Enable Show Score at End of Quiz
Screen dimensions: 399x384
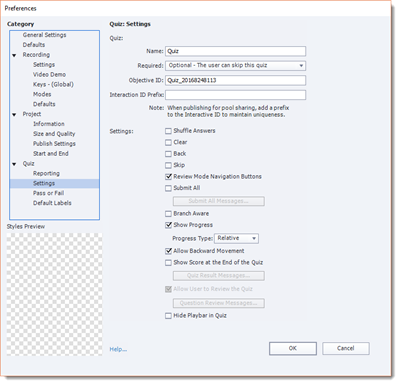tap(168, 263)
